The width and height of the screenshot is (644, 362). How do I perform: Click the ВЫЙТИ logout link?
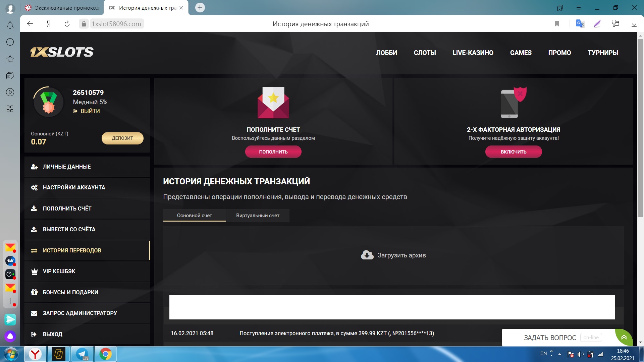point(90,111)
